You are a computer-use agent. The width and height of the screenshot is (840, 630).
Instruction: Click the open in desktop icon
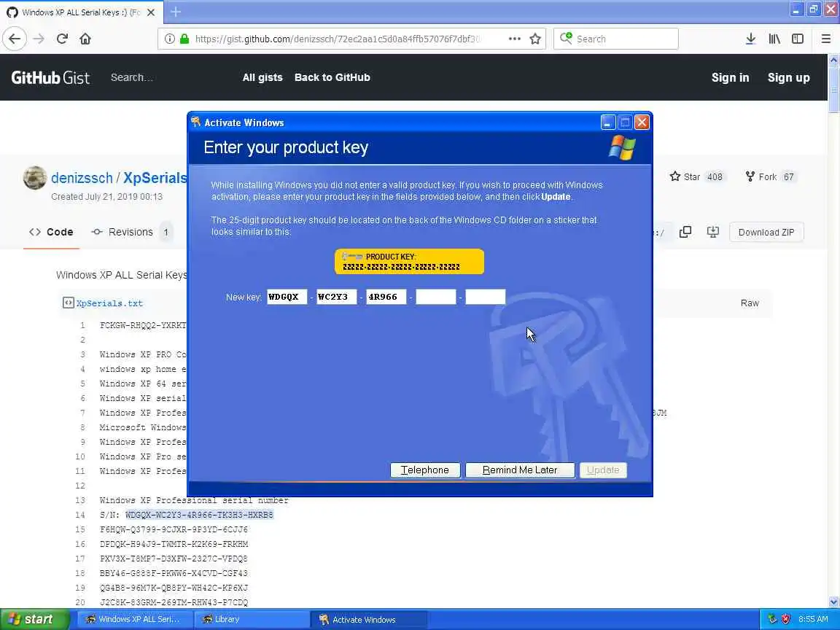click(x=713, y=232)
